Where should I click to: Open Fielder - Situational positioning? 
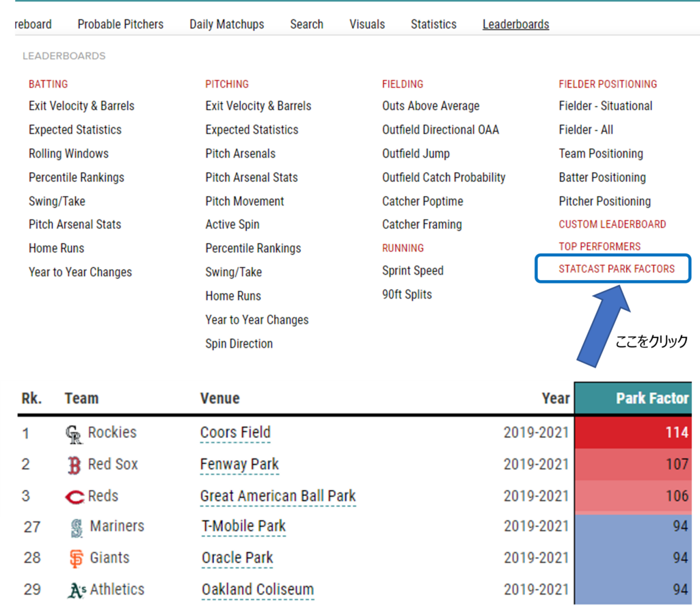(x=606, y=106)
